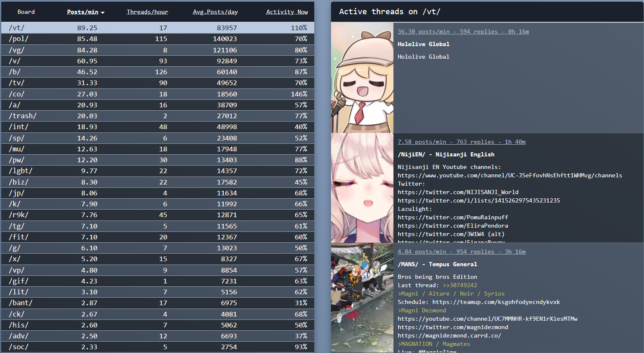Click the /MANS/ - Tempus General title

coord(437,264)
